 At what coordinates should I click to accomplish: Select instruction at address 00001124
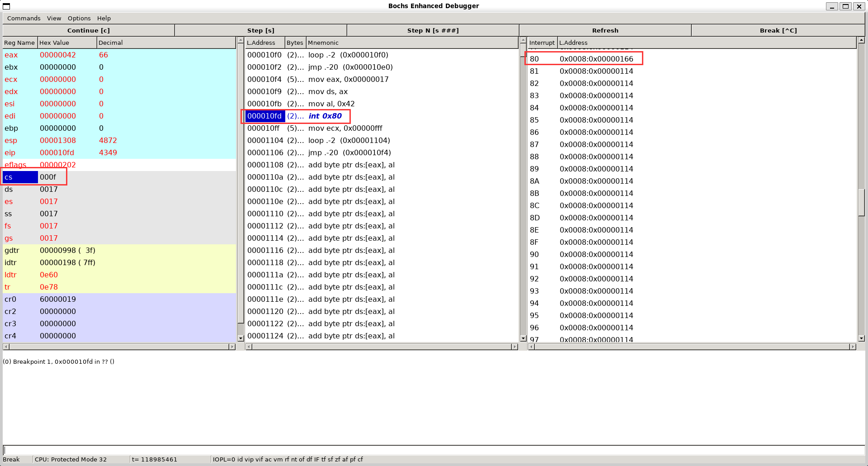point(382,336)
